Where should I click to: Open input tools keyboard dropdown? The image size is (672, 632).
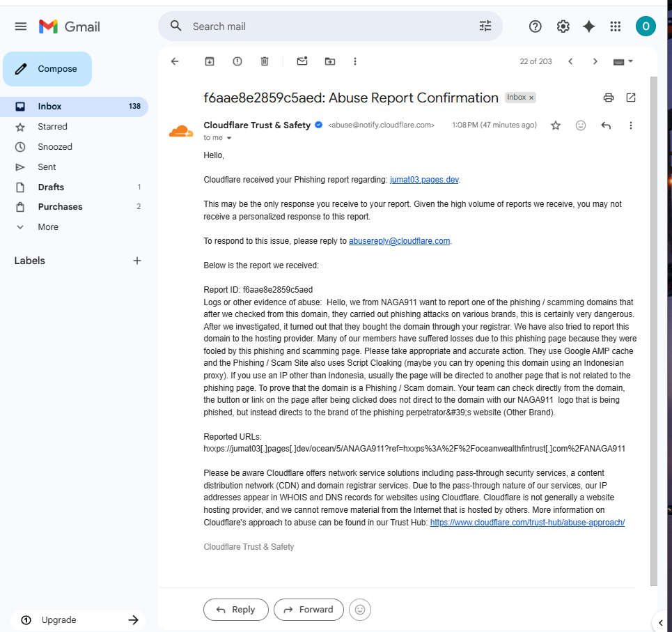[x=623, y=62]
